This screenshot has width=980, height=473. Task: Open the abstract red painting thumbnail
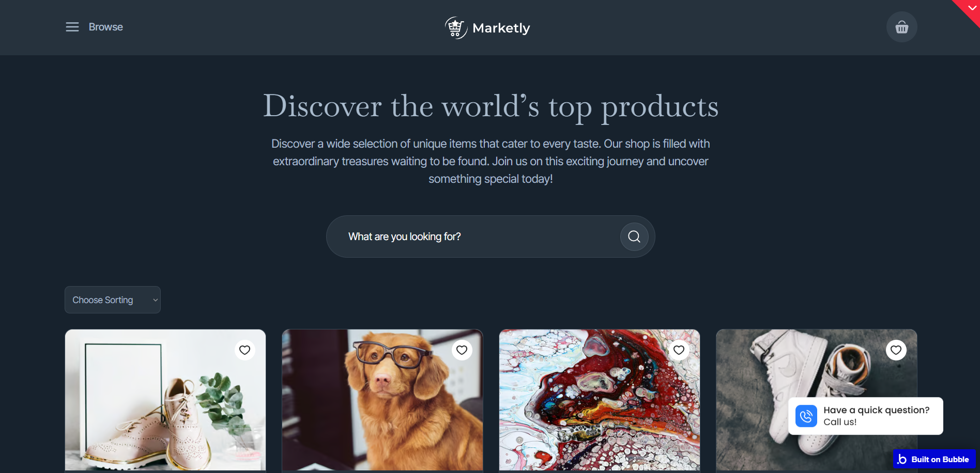tap(600, 400)
